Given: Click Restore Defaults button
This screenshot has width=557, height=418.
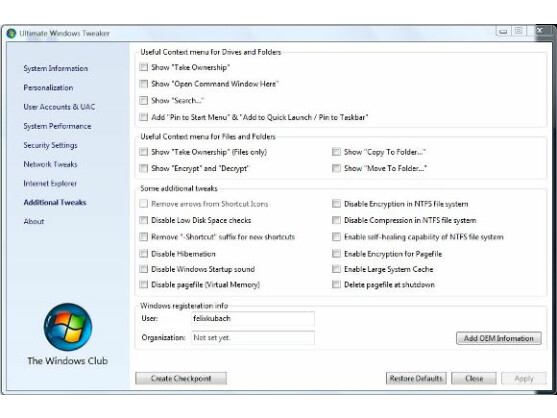Looking at the screenshot, I should pyautogui.click(x=416, y=378).
